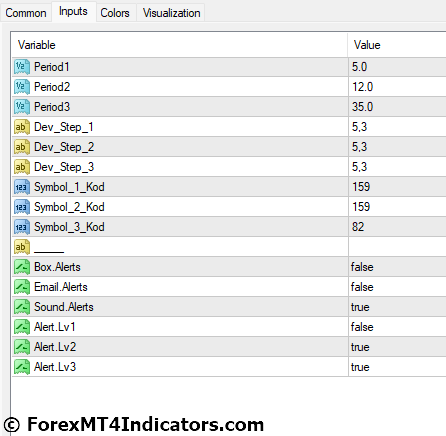The width and height of the screenshot is (446, 436).
Task: Click the Box.Alerts boolean icon
Action: [22, 267]
